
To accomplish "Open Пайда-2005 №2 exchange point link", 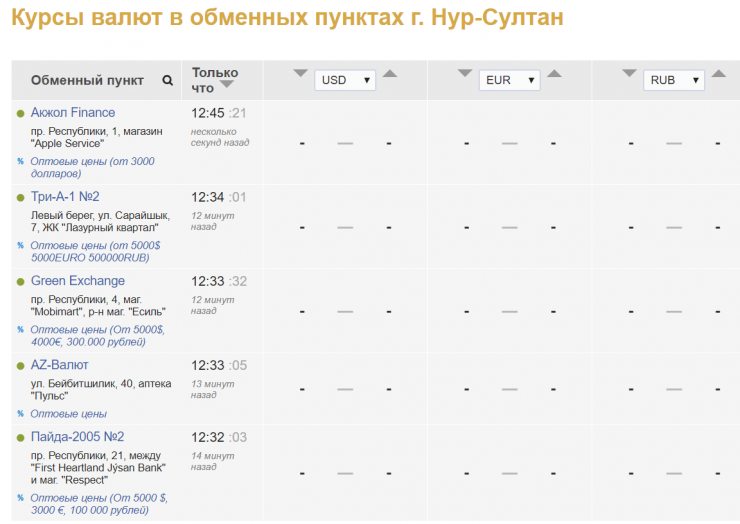I will click(77, 437).
